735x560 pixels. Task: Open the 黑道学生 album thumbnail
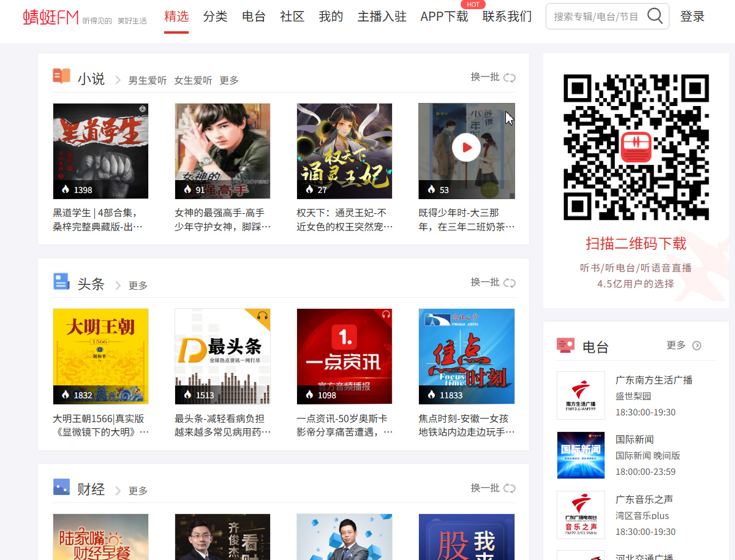[x=100, y=151]
